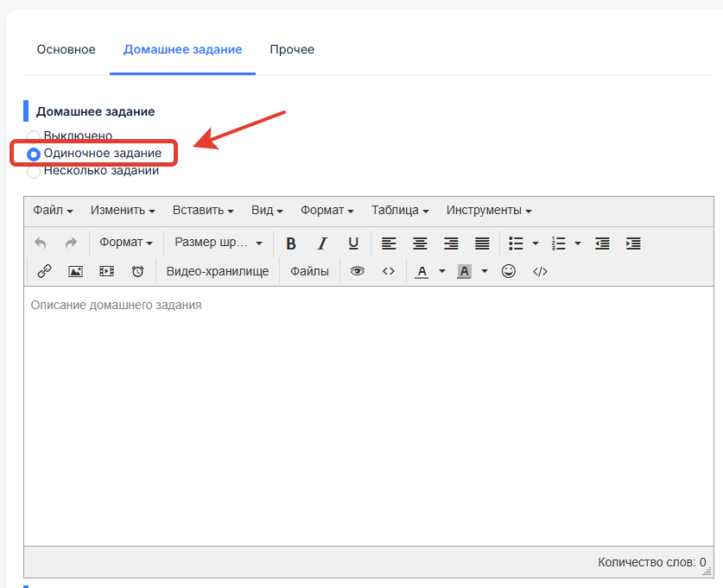Expand the Размер шрифта font size dropdown
The width and height of the screenshot is (723, 588).
(219, 243)
